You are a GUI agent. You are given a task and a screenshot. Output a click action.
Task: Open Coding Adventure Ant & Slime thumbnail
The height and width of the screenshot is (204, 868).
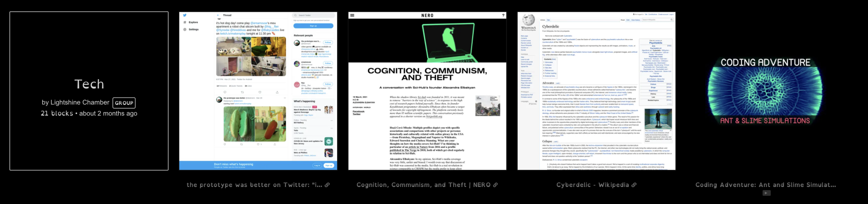point(766,91)
